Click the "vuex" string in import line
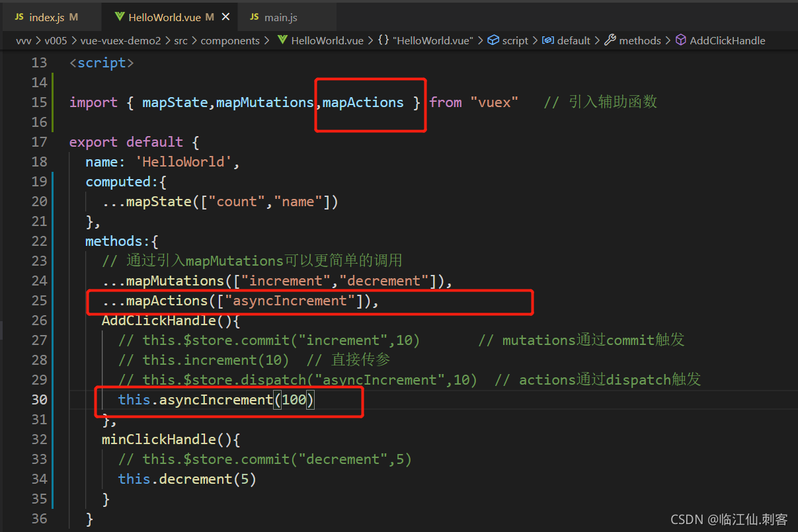798x532 pixels. [x=494, y=102]
